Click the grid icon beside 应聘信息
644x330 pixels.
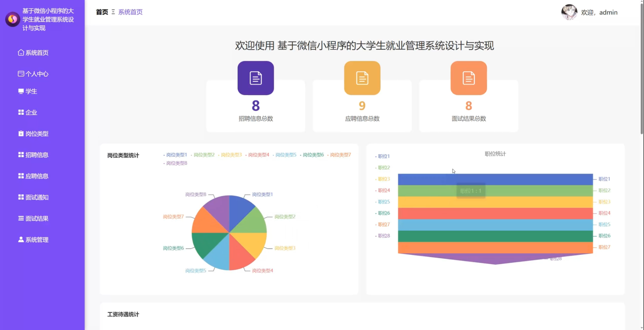[x=21, y=176]
